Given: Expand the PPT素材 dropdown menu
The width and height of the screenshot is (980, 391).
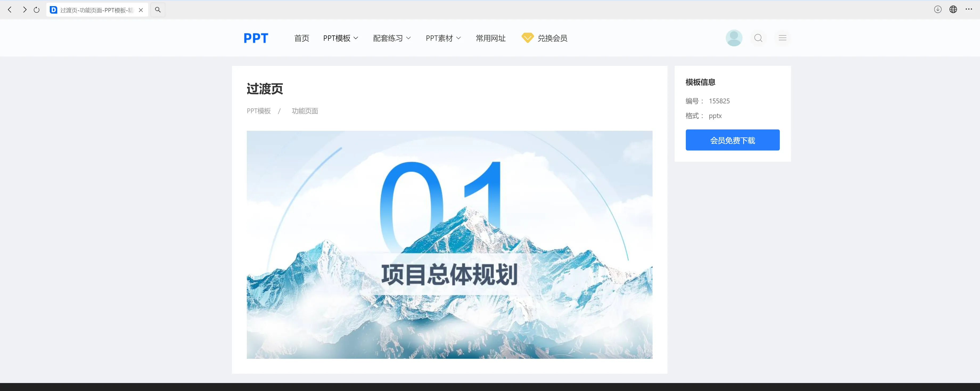Looking at the screenshot, I should [443, 38].
